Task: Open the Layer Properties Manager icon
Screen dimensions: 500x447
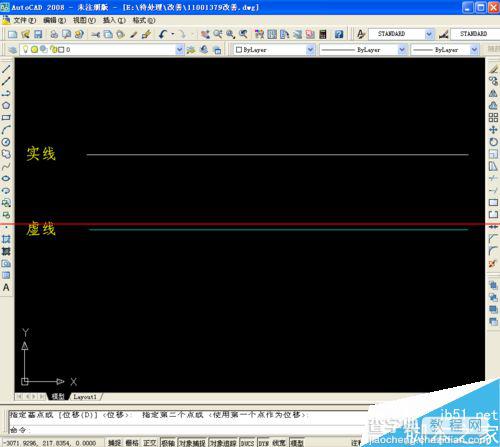Action: pos(12,50)
